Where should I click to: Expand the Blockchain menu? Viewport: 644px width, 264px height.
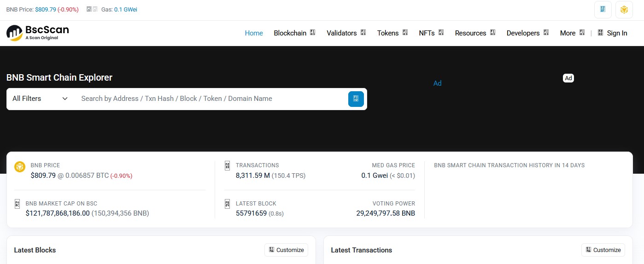click(294, 33)
